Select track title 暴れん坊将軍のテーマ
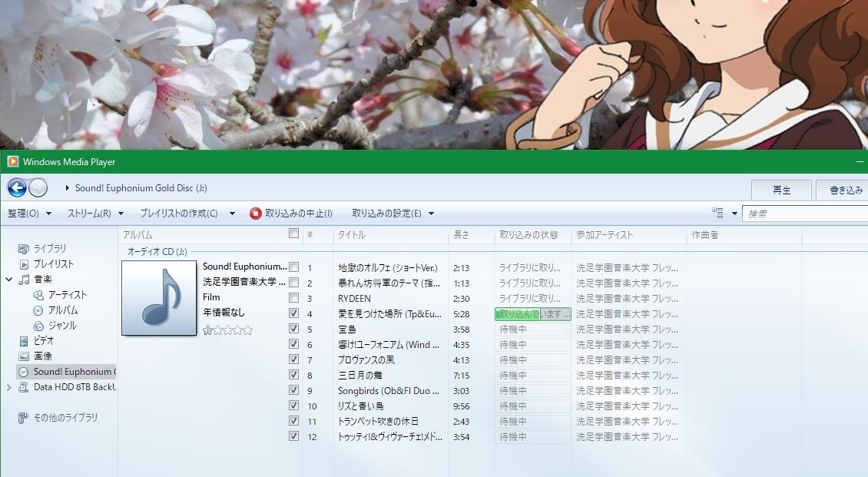The height and width of the screenshot is (477, 868). pos(389,283)
